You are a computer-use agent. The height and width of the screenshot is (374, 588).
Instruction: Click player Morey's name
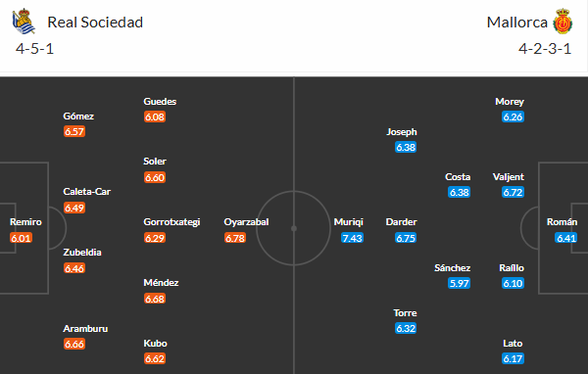(x=510, y=101)
